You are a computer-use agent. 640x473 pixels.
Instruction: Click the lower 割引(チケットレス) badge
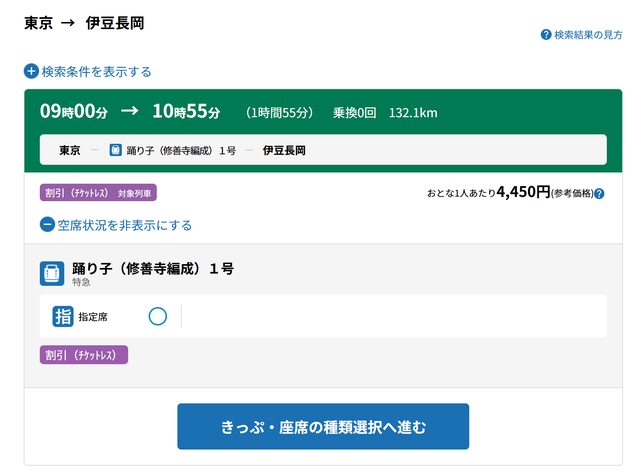tap(84, 355)
